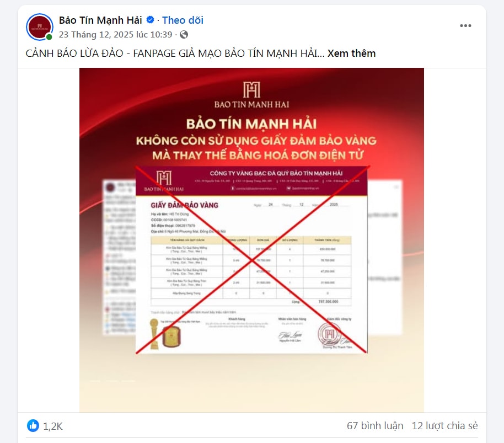
Task: Open the three-dot post options menu
Action: [465, 26]
